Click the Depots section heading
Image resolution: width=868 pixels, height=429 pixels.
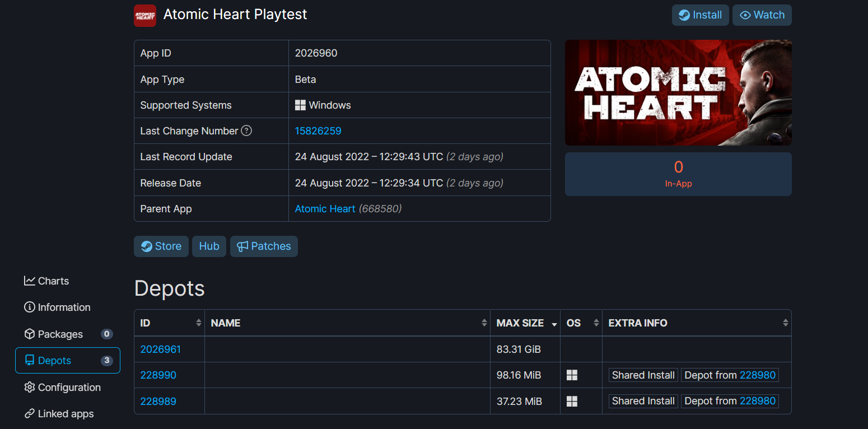tap(170, 288)
